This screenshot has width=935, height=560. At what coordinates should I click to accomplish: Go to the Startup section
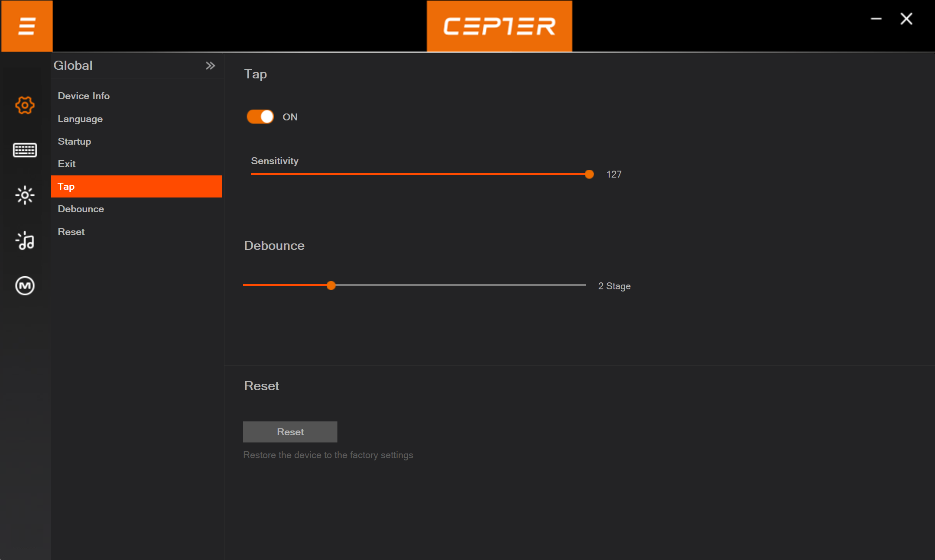point(75,142)
